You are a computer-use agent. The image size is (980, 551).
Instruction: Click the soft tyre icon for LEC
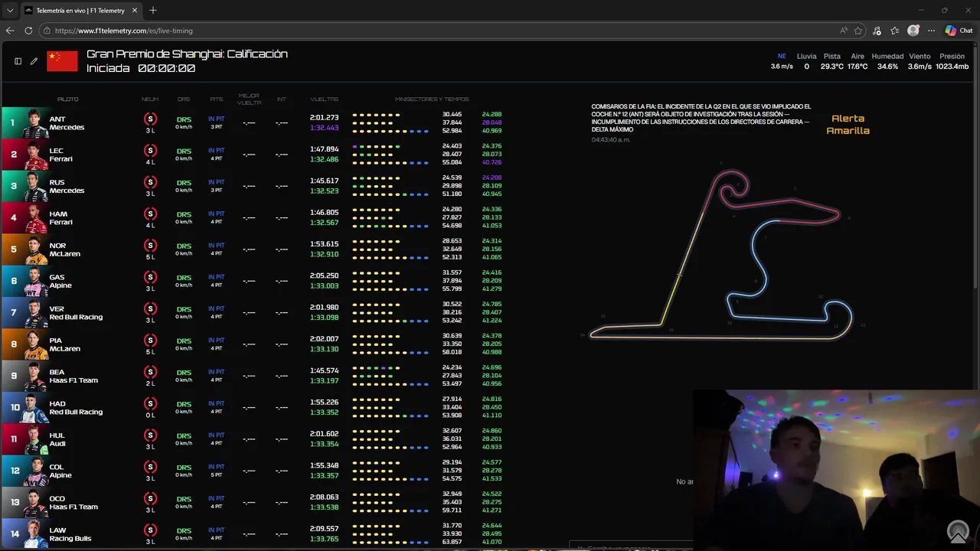[x=150, y=150]
